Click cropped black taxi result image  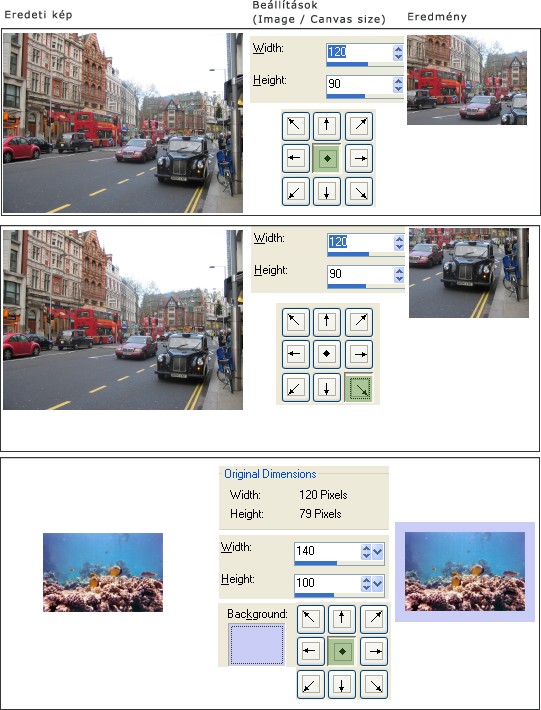click(469, 273)
